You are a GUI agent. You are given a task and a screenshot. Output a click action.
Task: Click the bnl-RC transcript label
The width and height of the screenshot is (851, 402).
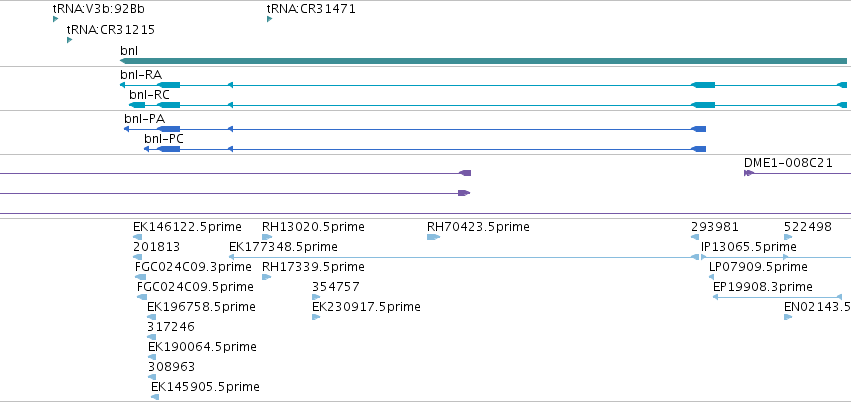pos(149,95)
